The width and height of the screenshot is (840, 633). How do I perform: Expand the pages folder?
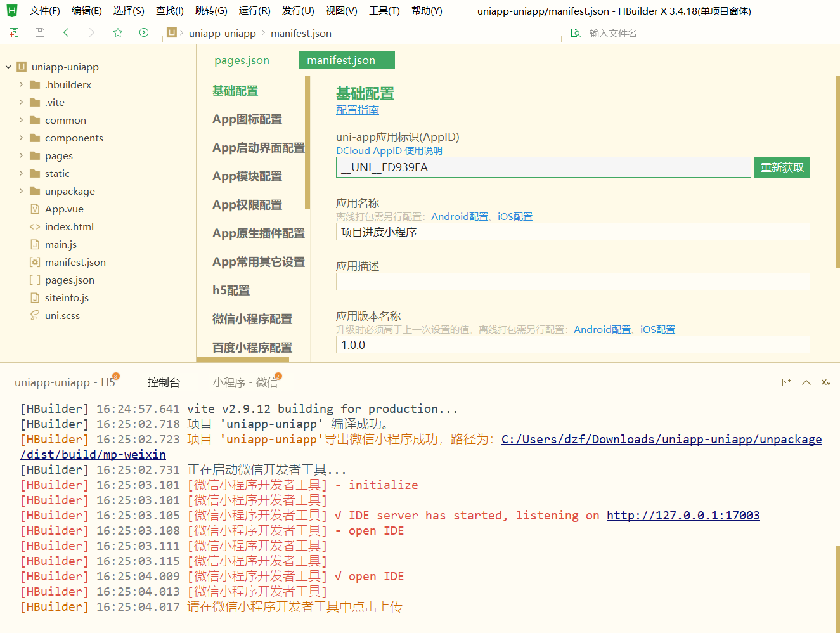pos(21,155)
